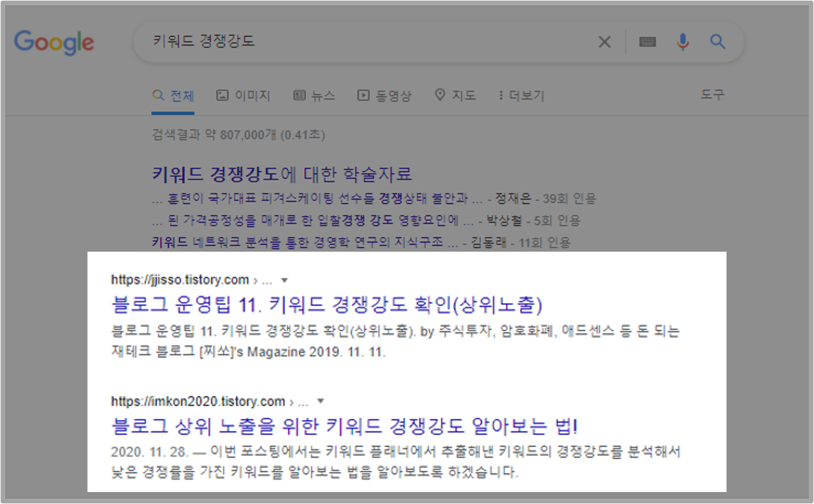Click the play icon beside 동영상
The image size is (814, 504).
coord(364,95)
